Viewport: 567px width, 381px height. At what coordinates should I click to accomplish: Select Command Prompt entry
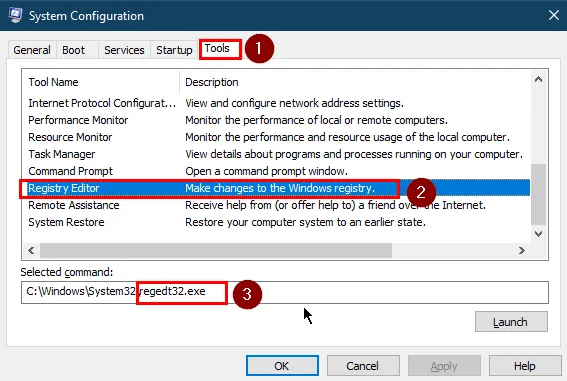tap(276, 171)
